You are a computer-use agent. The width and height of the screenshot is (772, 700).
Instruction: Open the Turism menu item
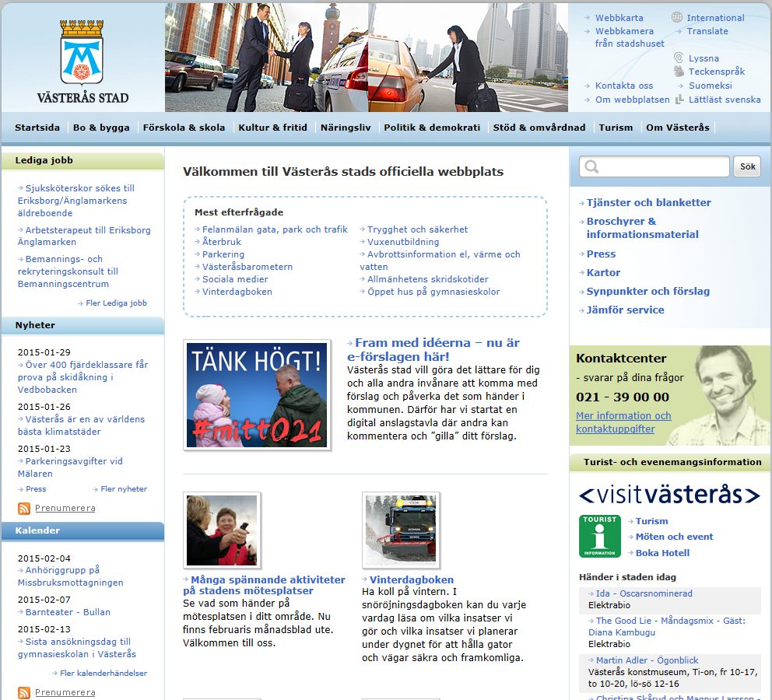(616, 128)
